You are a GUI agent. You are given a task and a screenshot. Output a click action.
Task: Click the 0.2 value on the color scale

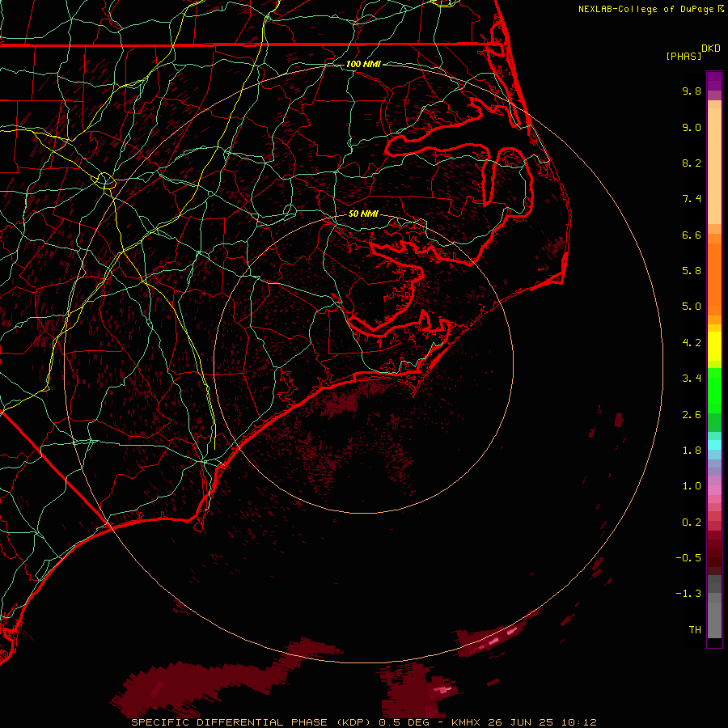click(x=692, y=523)
